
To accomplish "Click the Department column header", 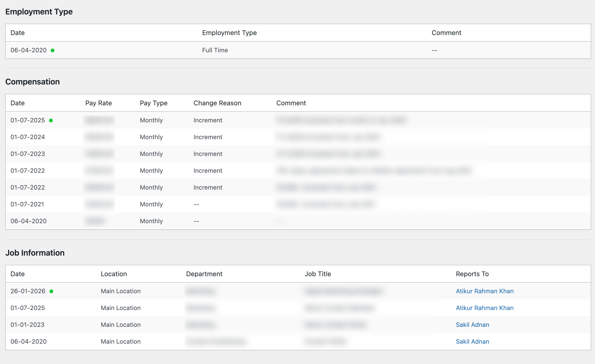I will [x=204, y=274].
